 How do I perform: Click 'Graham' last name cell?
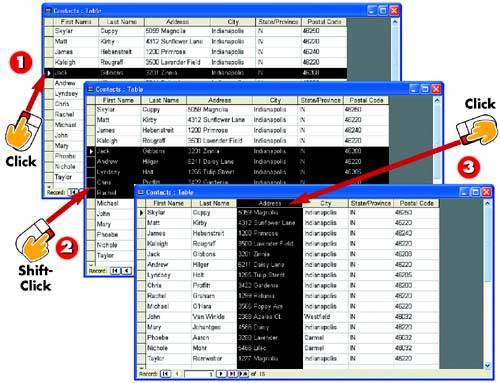(214, 296)
